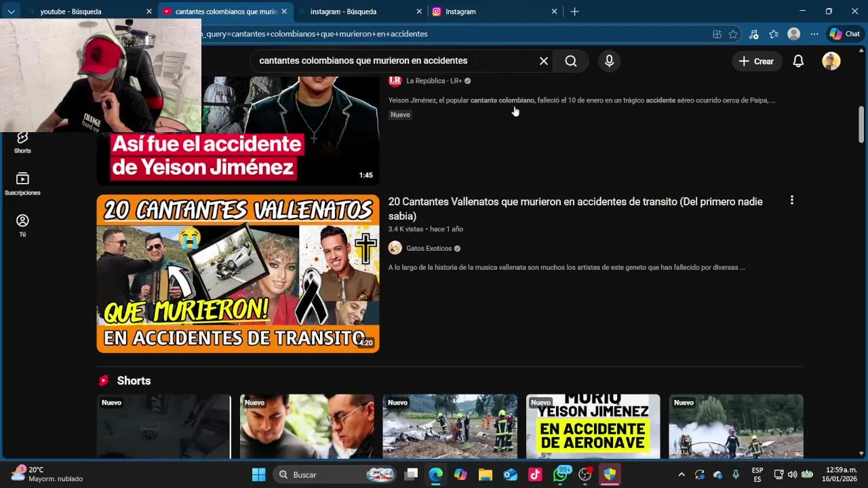This screenshot has width=868, height=488.
Task: Open YouTube notifications bell
Action: 798,61
